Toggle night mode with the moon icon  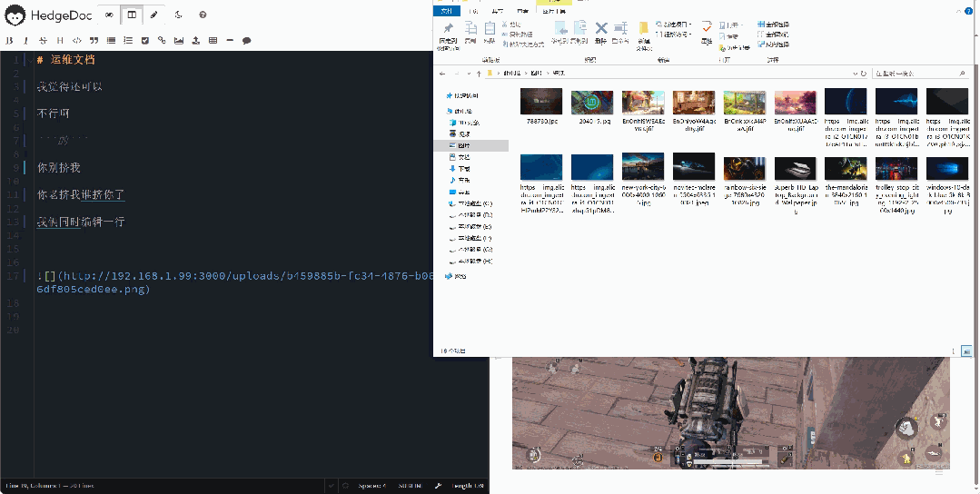[179, 15]
